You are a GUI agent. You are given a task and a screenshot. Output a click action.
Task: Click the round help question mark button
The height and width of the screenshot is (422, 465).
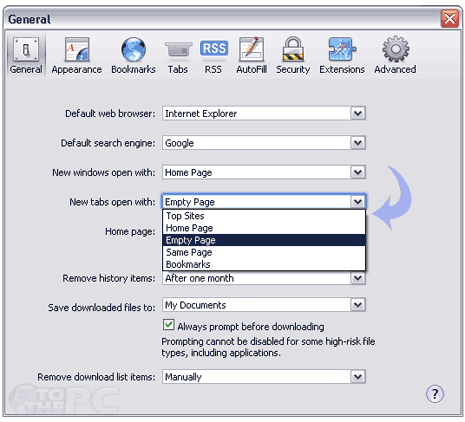(x=435, y=394)
